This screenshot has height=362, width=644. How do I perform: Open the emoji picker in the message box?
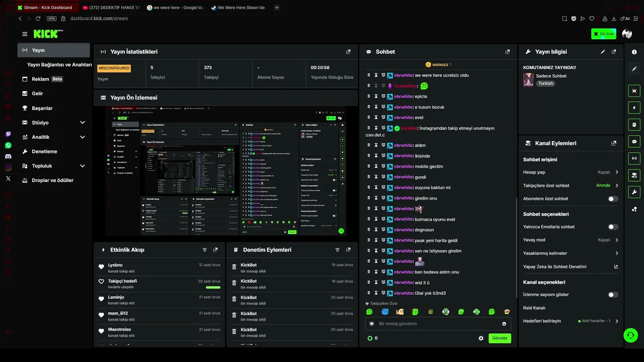point(504,324)
